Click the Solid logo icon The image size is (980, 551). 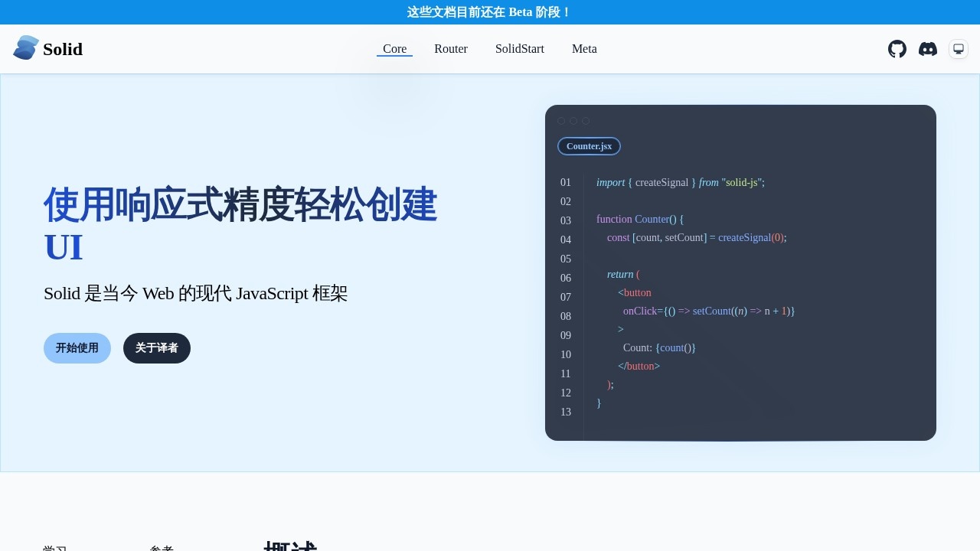(26, 48)
